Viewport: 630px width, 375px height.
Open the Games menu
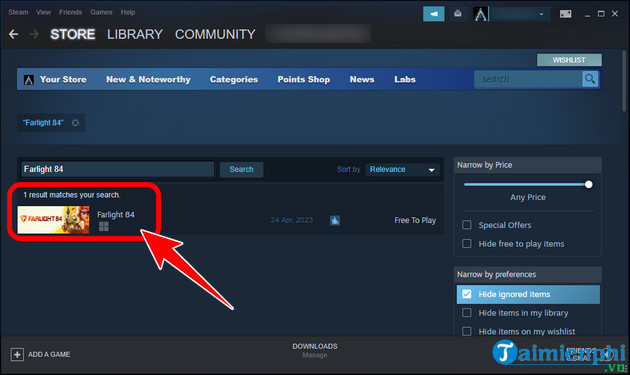101,12
